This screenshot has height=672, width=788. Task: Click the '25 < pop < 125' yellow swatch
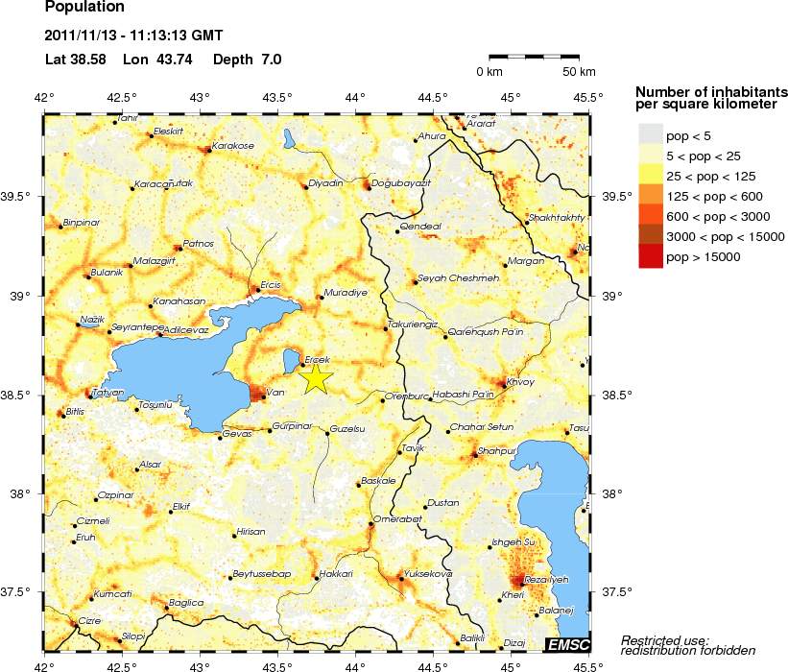pos(651,176)
